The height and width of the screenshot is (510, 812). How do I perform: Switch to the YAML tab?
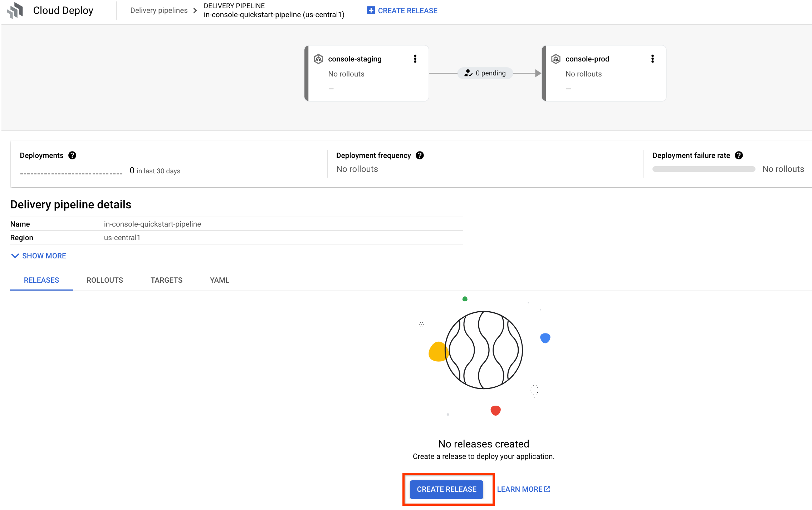click(219, 280)
